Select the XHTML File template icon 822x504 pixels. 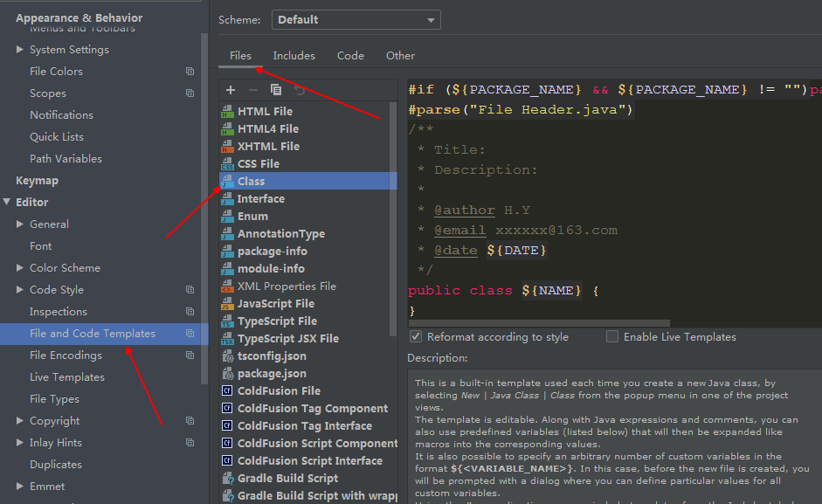(x=227, y=147)
